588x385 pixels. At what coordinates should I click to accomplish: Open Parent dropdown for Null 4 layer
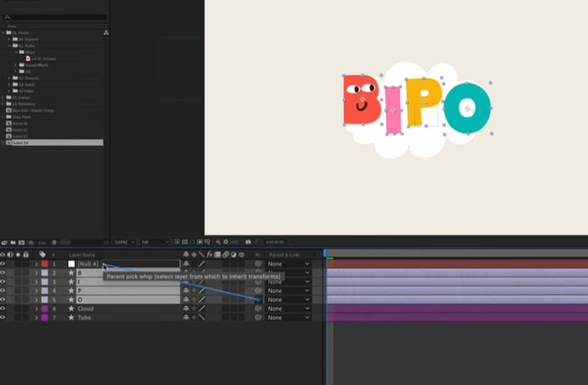tap(288, 263)
